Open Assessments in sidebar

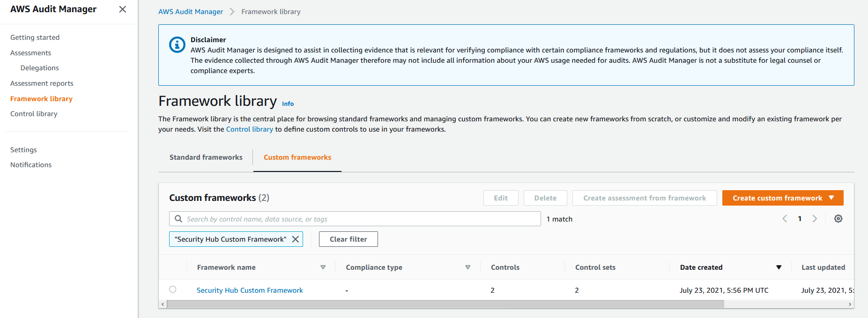(31, 53)
